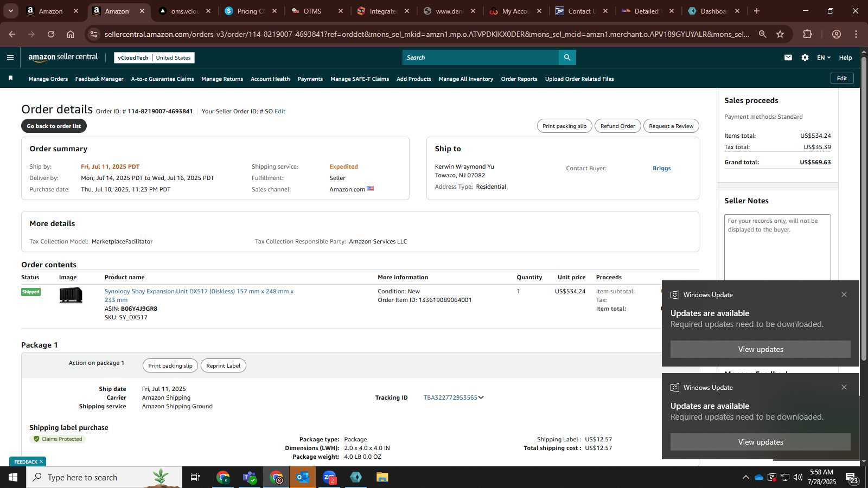The width and height of the screenshot is (868, 488).
Task: Dismiss the second Windows Update notification
Action: click(844, 387)
